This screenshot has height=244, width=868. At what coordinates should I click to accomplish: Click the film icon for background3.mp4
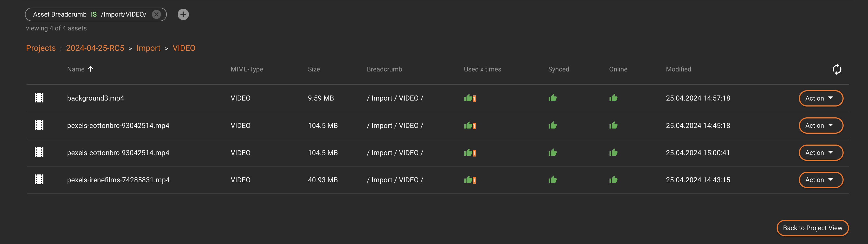[x=39, y=98]
